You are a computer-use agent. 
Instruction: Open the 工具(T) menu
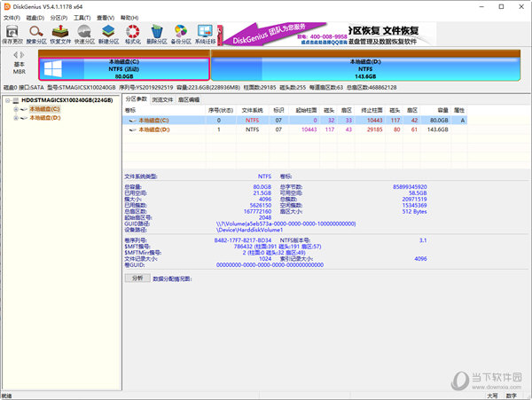click(82, 17)
